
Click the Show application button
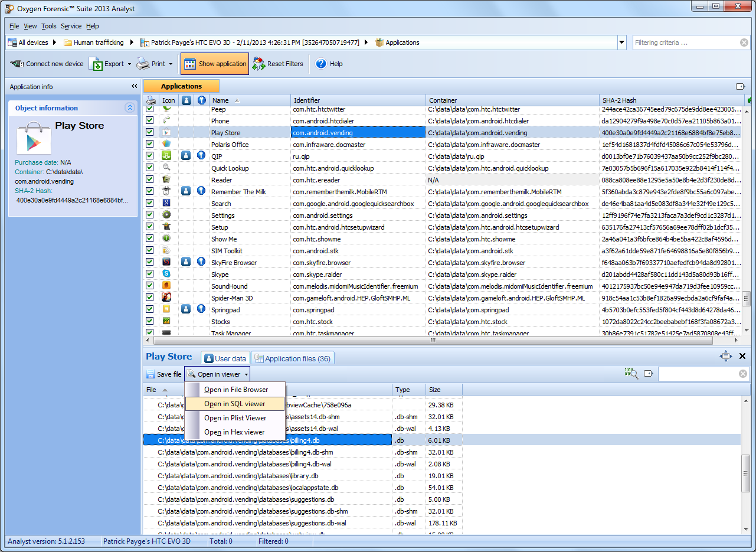[x=215, y=64]
